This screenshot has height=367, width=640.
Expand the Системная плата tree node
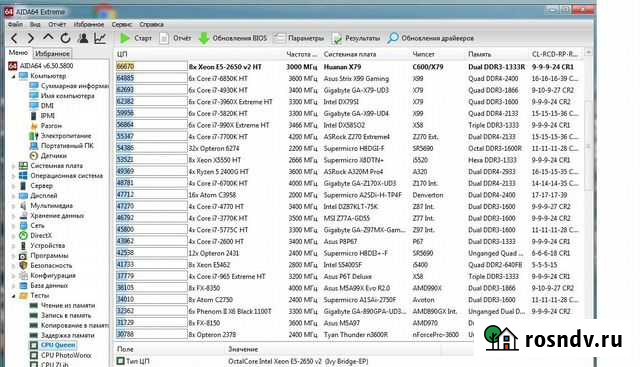[13, 166]
